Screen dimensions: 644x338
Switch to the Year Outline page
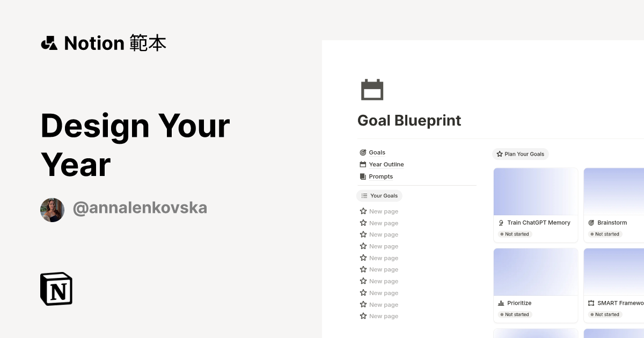tap(386, 164)
